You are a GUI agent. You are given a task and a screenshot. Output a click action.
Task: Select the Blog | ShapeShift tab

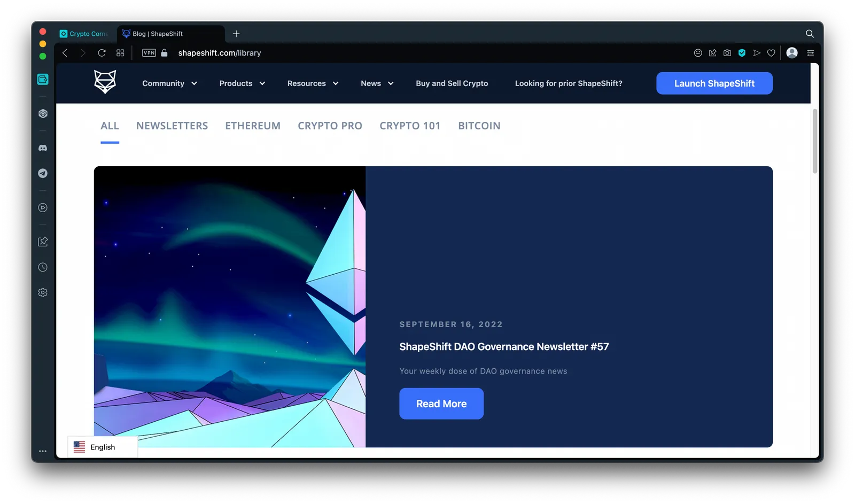tap(170, 34)
